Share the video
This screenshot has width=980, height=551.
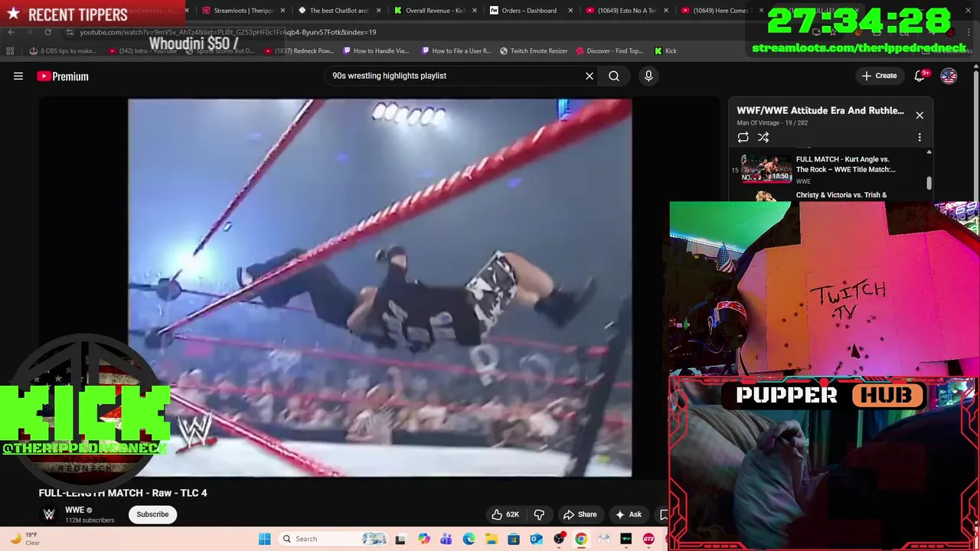point(580,514)
